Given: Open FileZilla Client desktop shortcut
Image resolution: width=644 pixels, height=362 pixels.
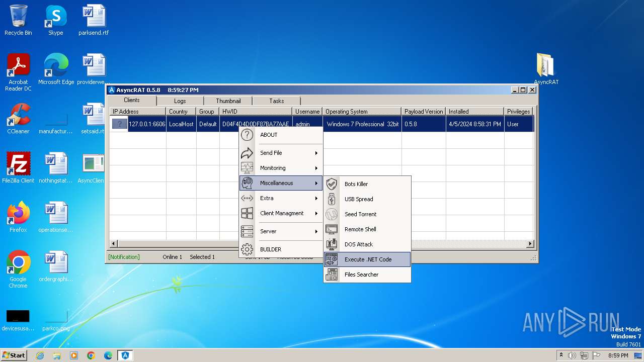Looking at the screenshot, I should [18, 168].
